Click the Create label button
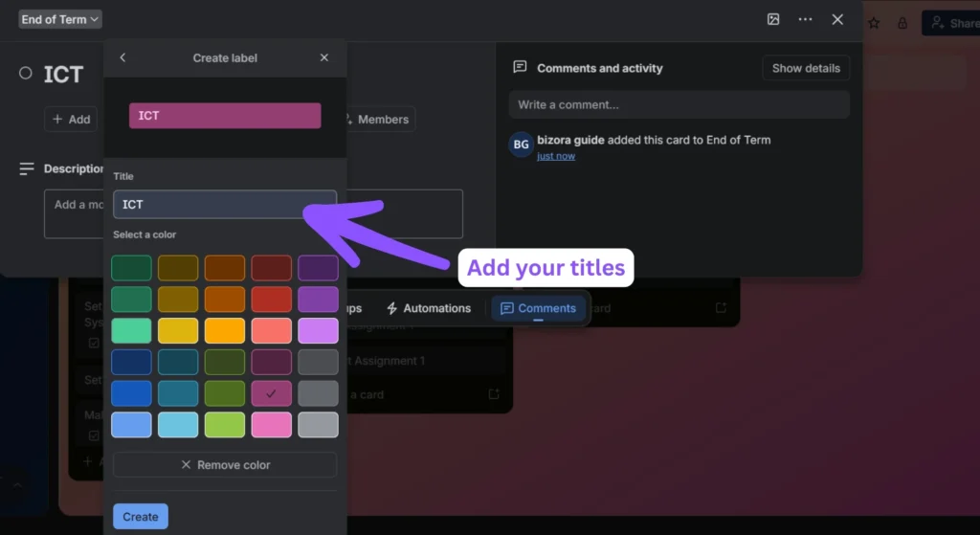The width and height of the screenshot is (980, 535). 141,516
